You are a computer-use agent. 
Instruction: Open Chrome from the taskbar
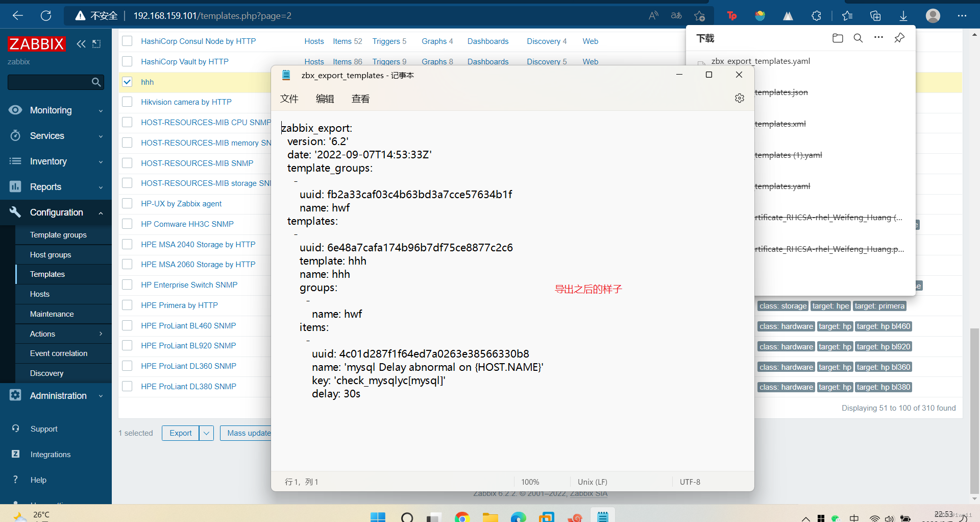point(462,516)
